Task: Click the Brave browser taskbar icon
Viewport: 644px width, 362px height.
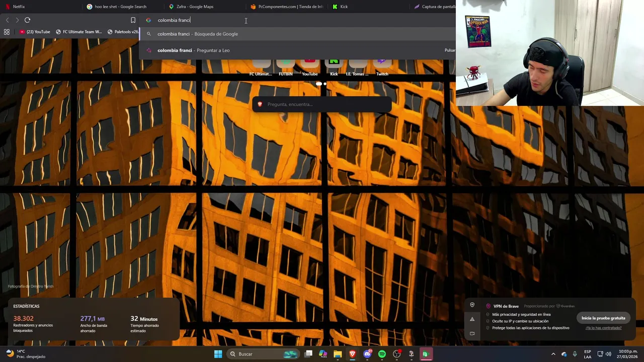Action: [x=352, y=354]
